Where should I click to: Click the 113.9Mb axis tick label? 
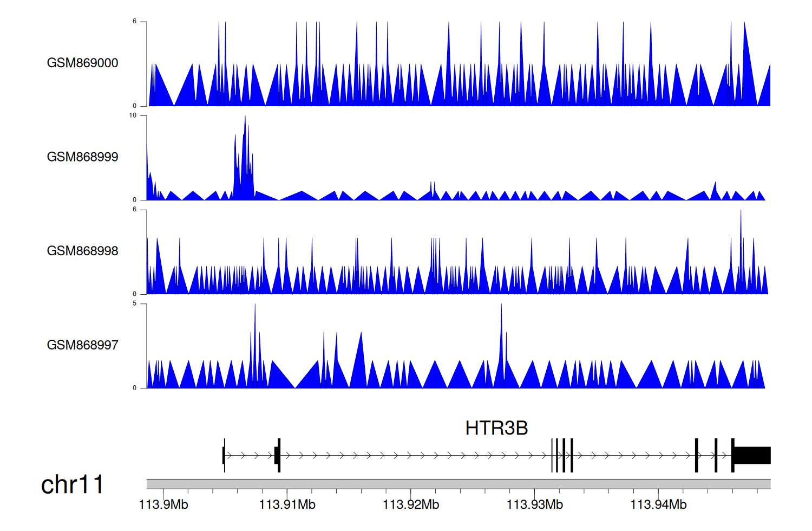(163, 505)
